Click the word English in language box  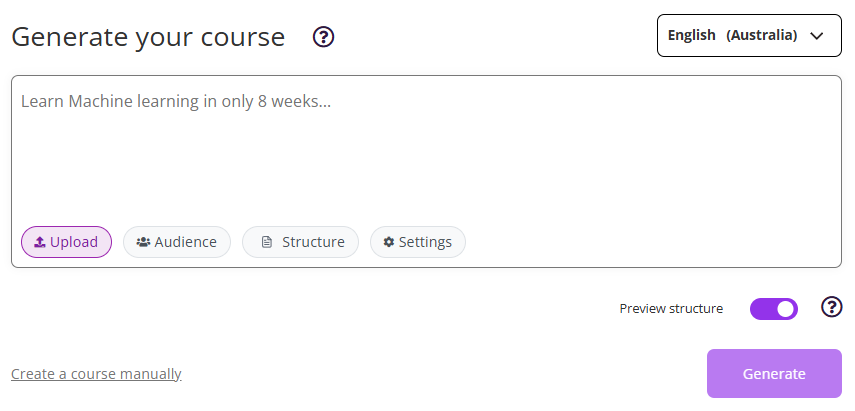692,35
